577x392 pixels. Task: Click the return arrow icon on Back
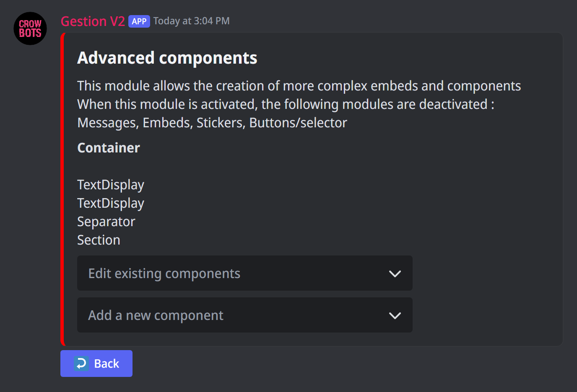click(x=81, y=364)
